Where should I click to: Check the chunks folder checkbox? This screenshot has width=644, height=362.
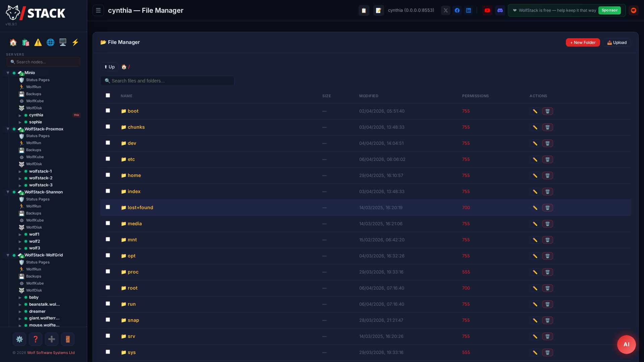[x=108, y=127]
